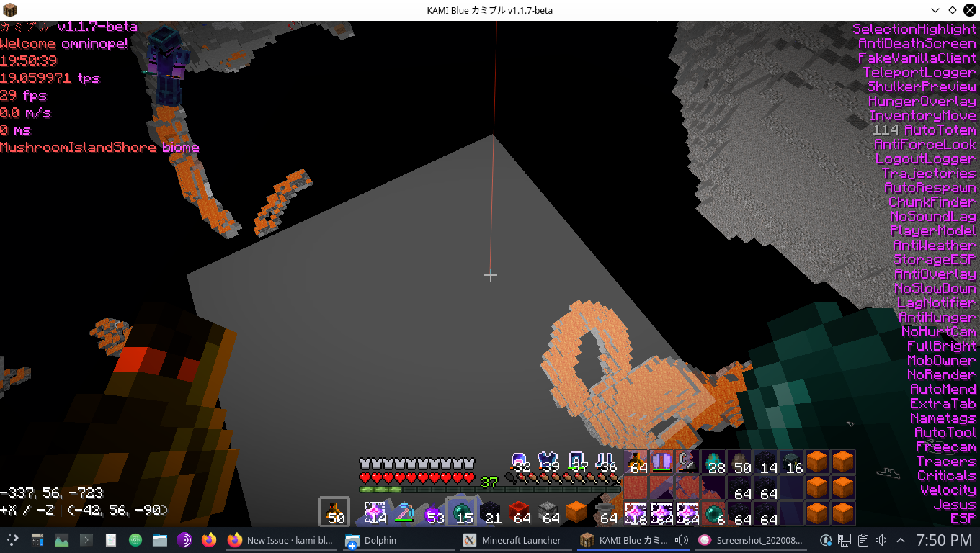This screenshot has height=553, width=980.
Task: Open the purple Tor browser taskbar icon
Action: [184, 539]
